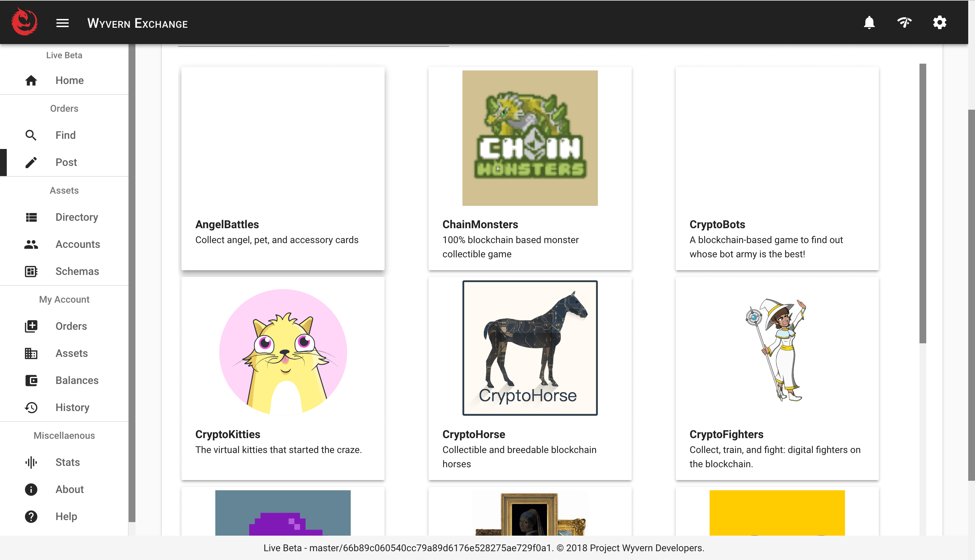This screenshot has width=975, height=560.
Task: Click the Balances wallet icon
Action: (31, 380)
